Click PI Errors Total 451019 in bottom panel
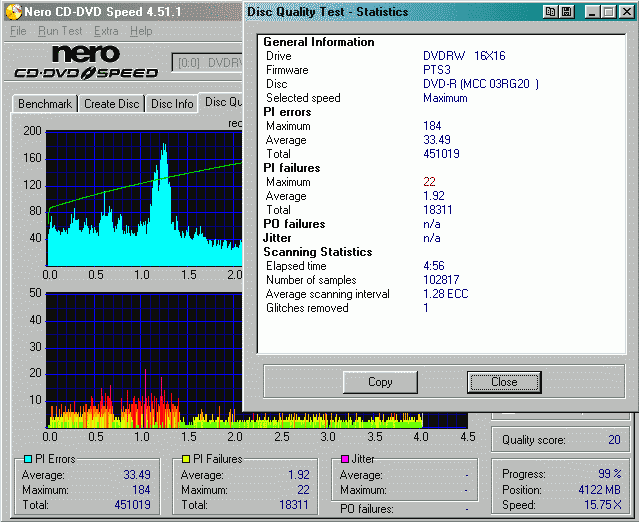The height and width of the screenshot is (522, 639). pyautogui.click(x=132, y=505)
